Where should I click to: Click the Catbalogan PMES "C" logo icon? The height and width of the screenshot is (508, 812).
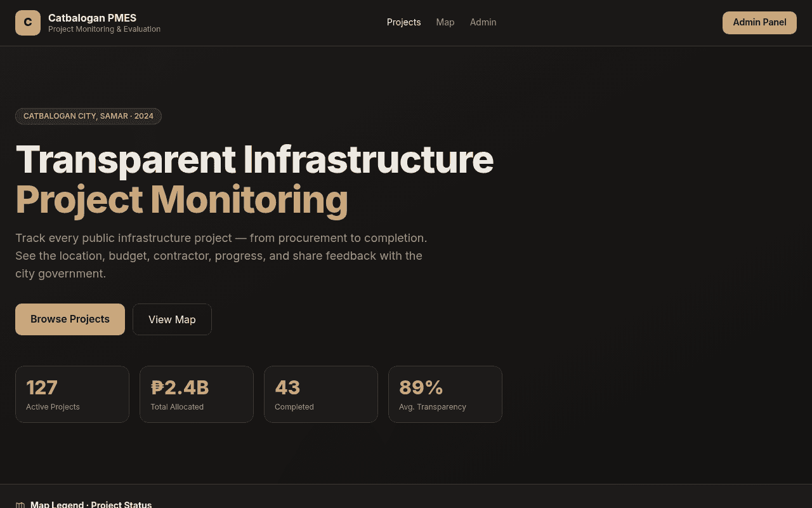[28, 23]
